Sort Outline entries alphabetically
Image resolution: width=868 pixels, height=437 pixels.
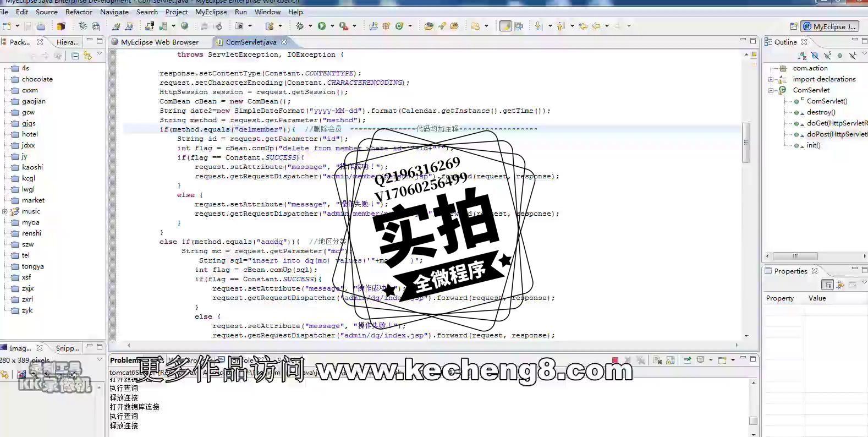802,56
